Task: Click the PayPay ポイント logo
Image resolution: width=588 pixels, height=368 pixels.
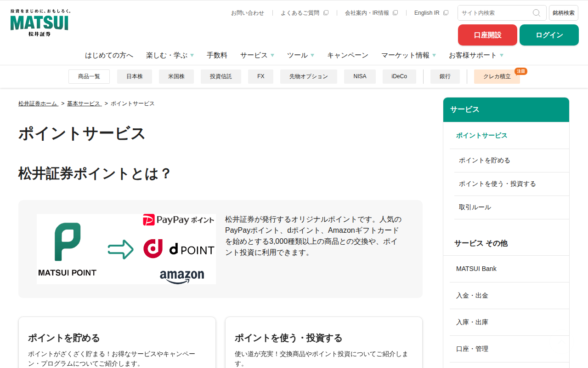Action: tap(179, 220)
